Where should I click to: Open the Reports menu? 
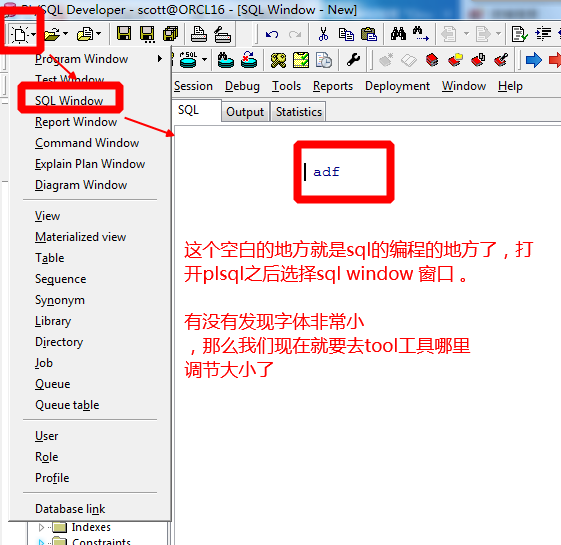333,86
